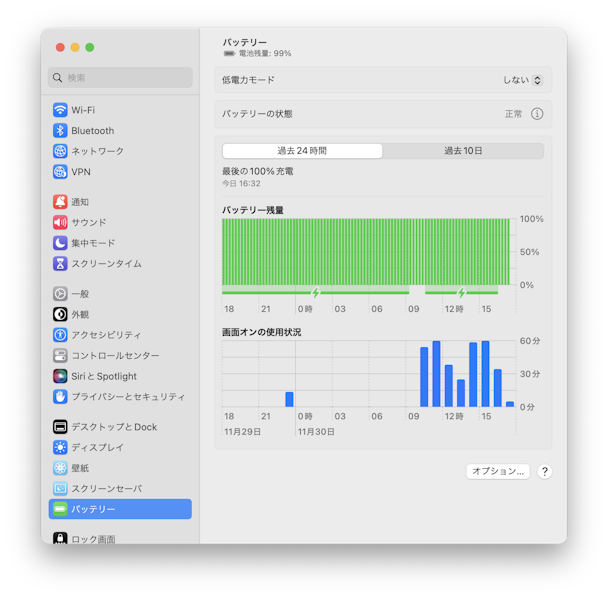Click the バッテリーの状態 正常 value
The width and height of the screenshot is (608, 598).
pos(513,114)
